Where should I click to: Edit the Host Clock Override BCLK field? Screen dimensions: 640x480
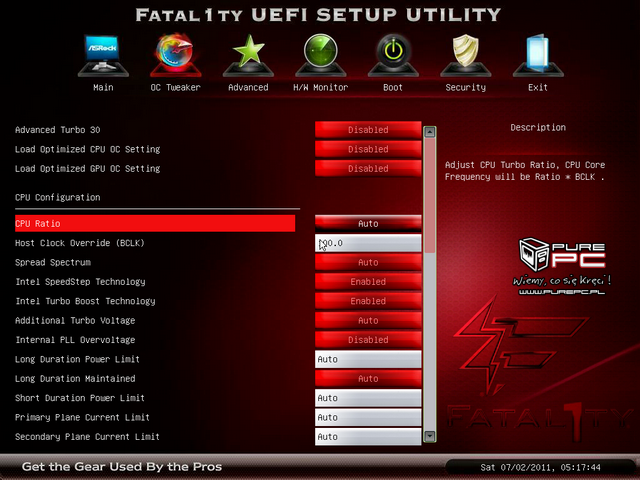pos(368,243)
